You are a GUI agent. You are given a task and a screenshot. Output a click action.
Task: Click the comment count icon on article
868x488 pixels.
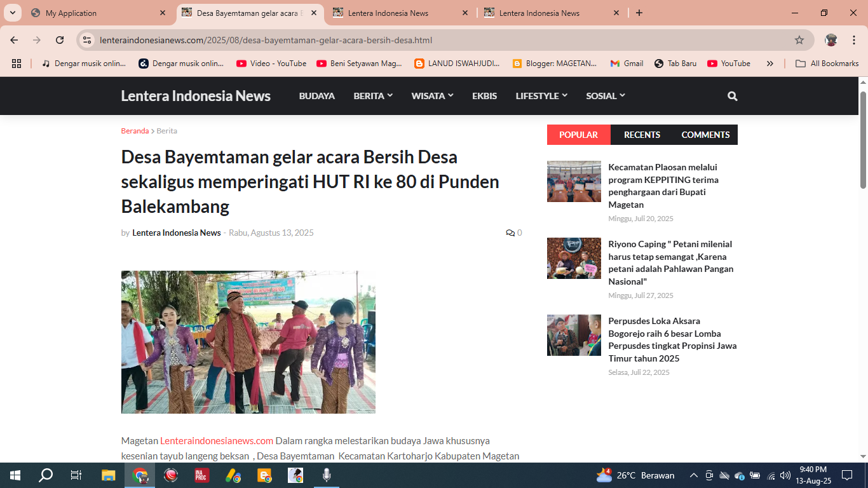point(510,233)
